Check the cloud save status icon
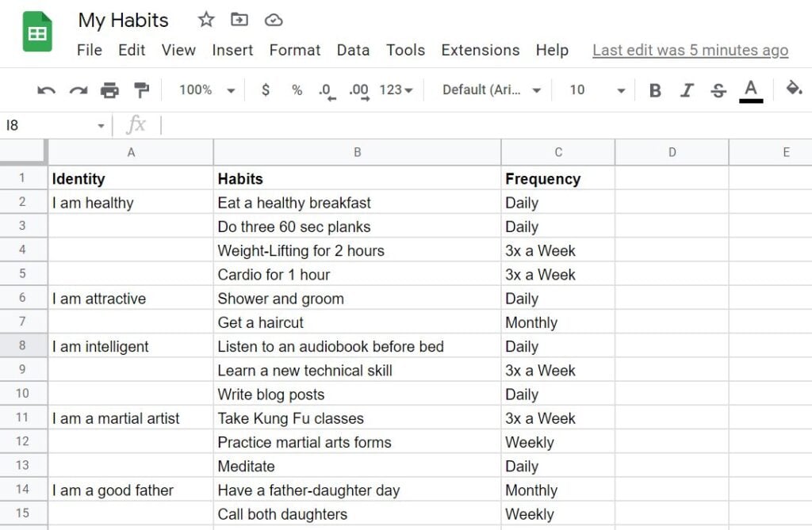 click(273, 20)
